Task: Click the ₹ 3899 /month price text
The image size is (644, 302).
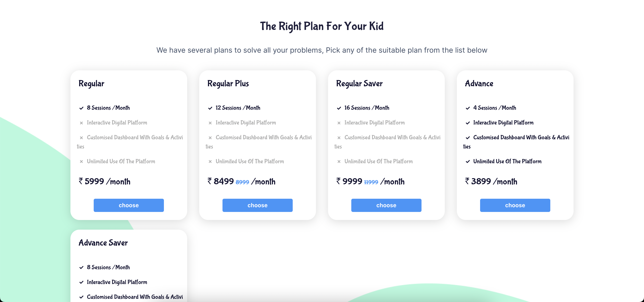Action: (491, 181)
